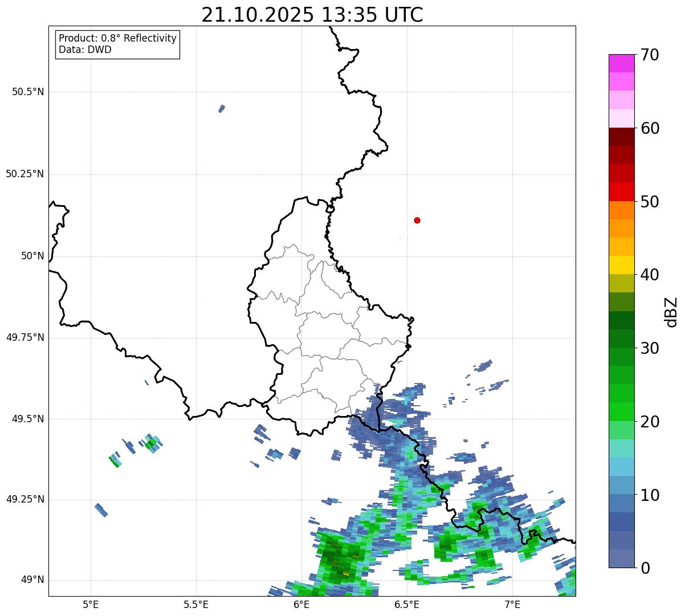Screen dimensions: 685x616
Task: Pick the magenta swatch at top of colorbar
Action: [621, 63]
